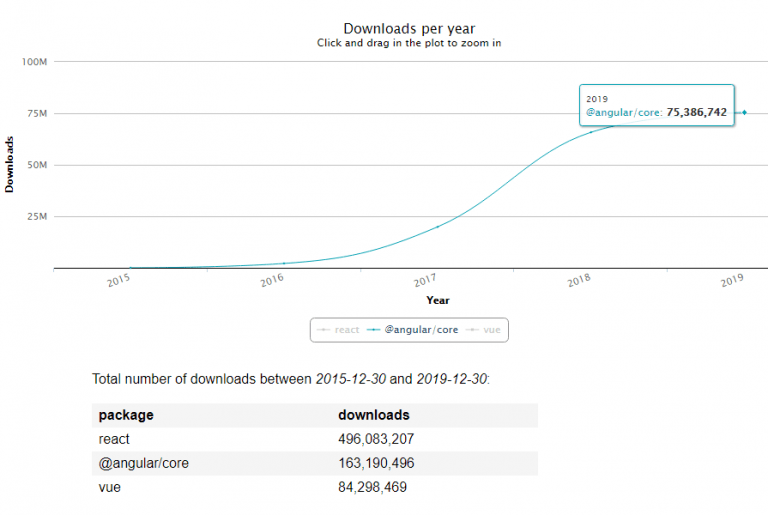Select the react row in the table
Image resolution: width=768 pixels, height=515 pixels.
(x=114, y=439)
